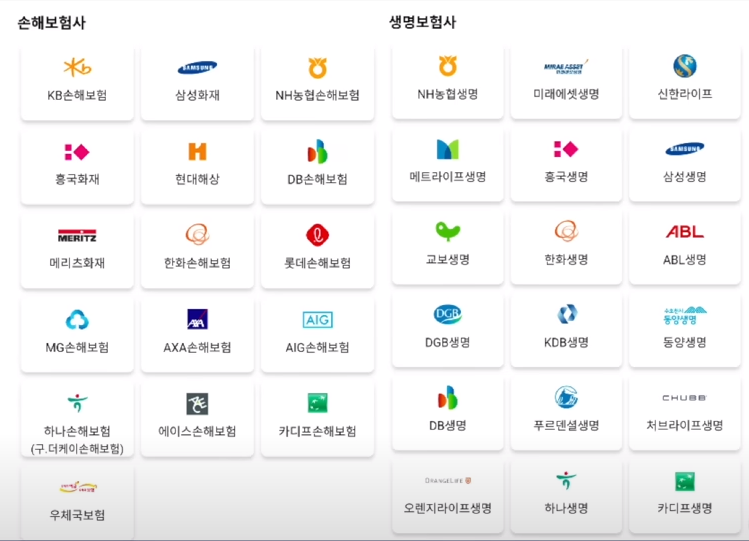Image resolution: width=749 pixels, height=541 pixels.
Task: Select the 신한라이프 blue globe logo
Action: [685, 66]
